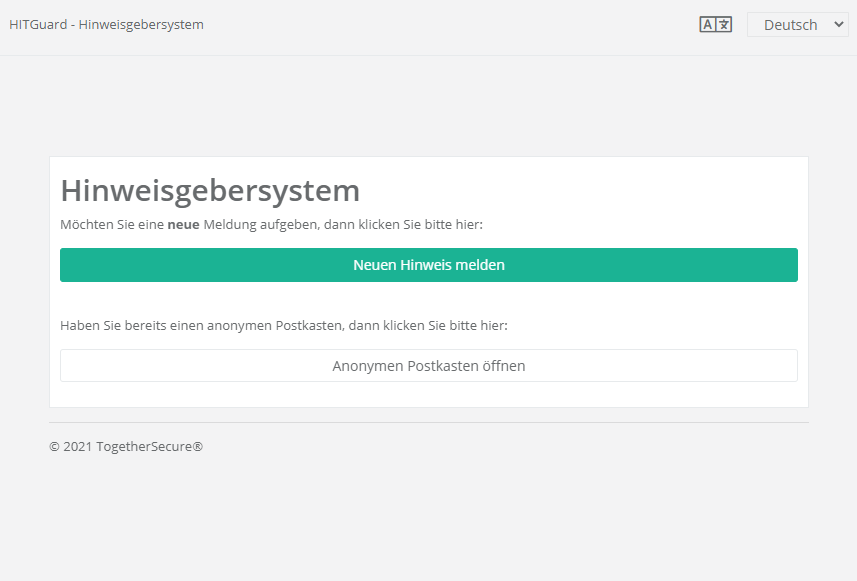Open the Deutsch language dropdown
The width and height of the screenshot is (857, 581).
797,25
